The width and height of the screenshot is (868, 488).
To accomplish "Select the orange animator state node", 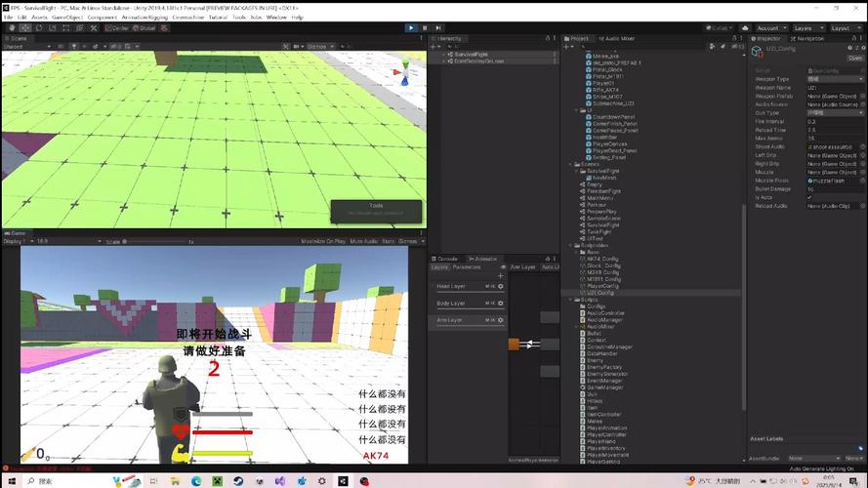I will pyautogui.click(x=514, y=345).
